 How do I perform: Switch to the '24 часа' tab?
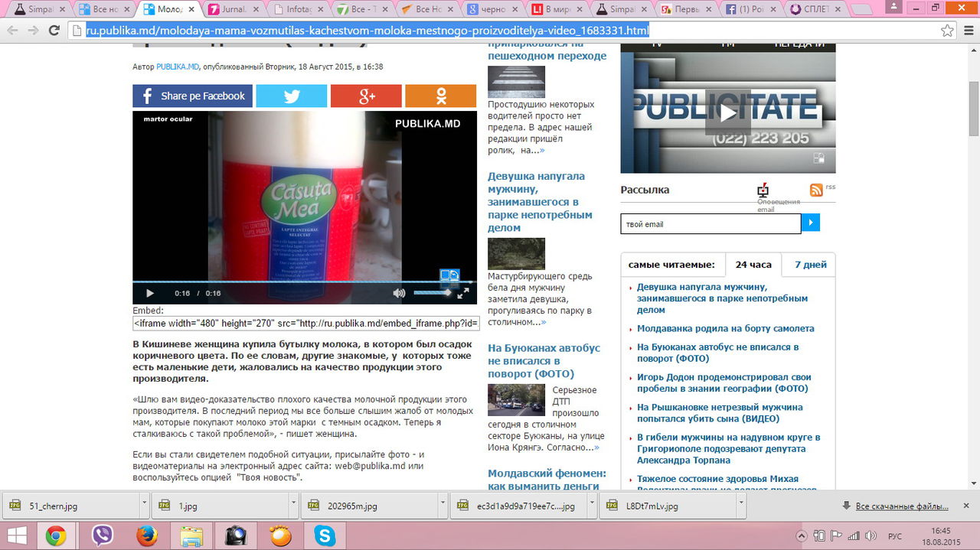753,265
